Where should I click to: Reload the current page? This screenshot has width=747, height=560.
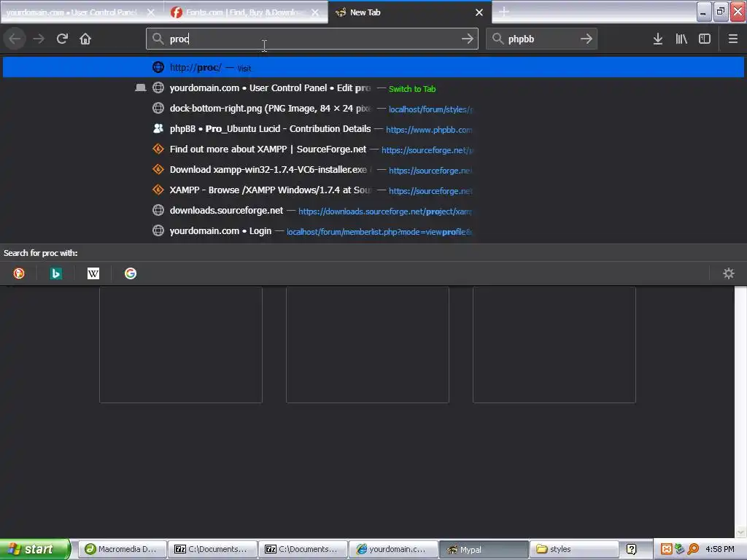pos(62,39)
